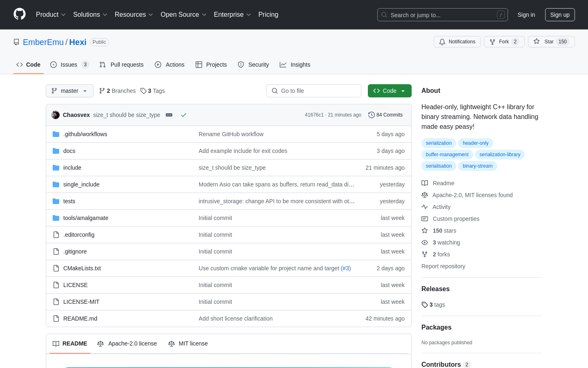Open the EmberEmu owner link
This screenshot has width=588, height=368.
pyautogui.click(x=43, y=42)
